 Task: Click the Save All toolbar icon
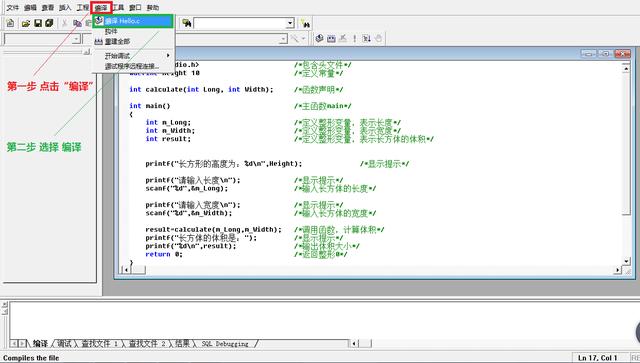tap(49, 23)
